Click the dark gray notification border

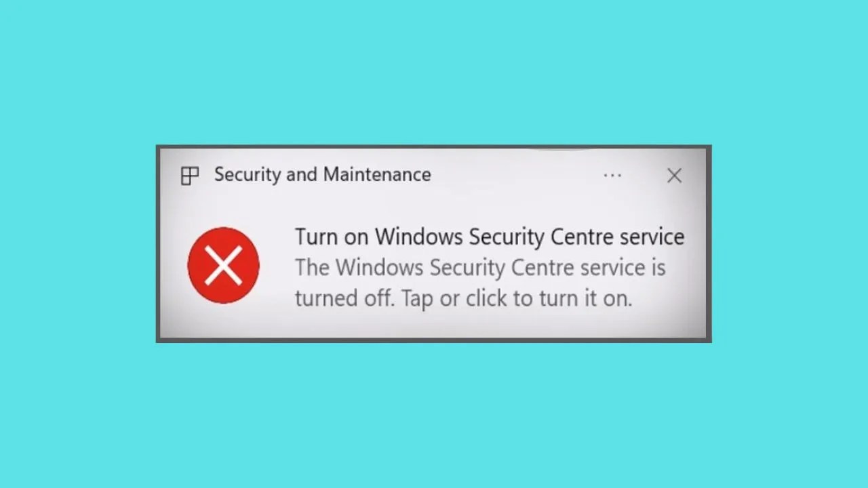pos(434,340)
